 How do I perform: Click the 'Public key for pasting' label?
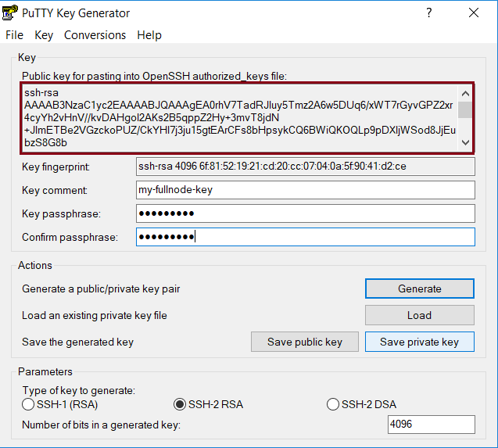point(154,77)
